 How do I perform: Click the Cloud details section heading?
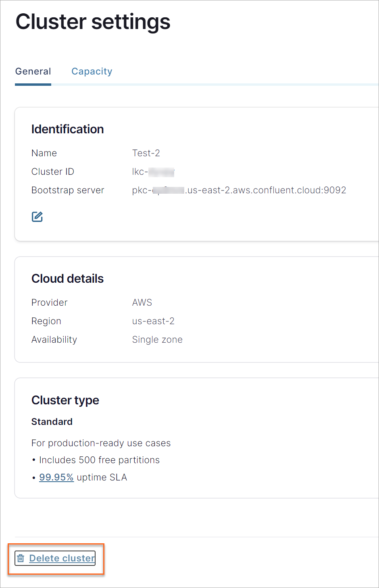tap(67, 278)
